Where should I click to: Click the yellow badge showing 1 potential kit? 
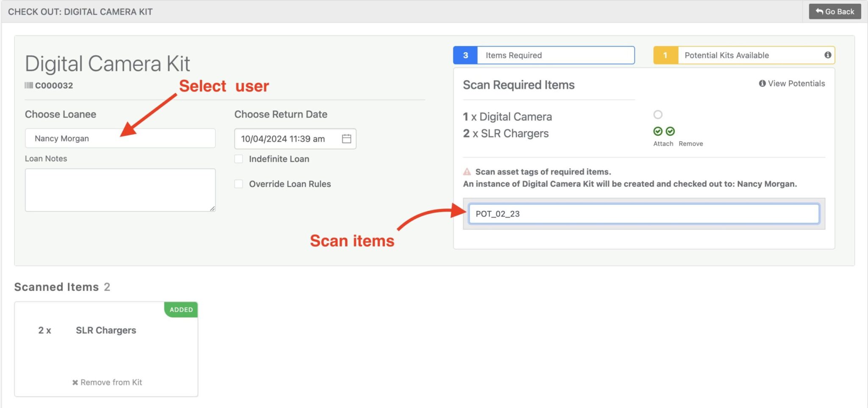click(x=665, y=55)
